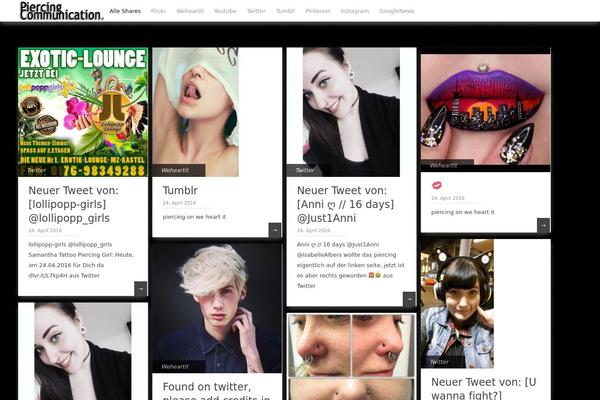Click arrow button on Tumblr card
The height and width of the screenshot is (400, 600).
pyautogui.click(x=275, y=230)
